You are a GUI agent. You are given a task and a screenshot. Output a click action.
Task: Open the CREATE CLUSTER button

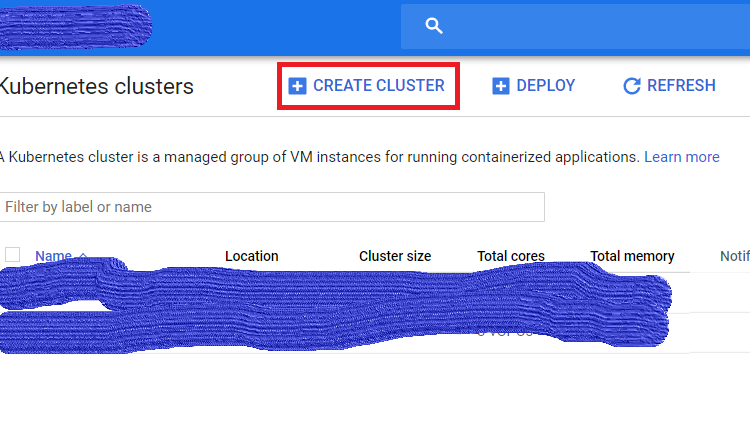[368, 86]
